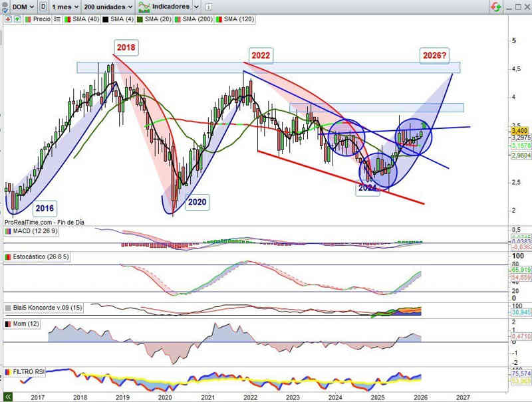Click the red plus add icon

(x=7, y=19)
